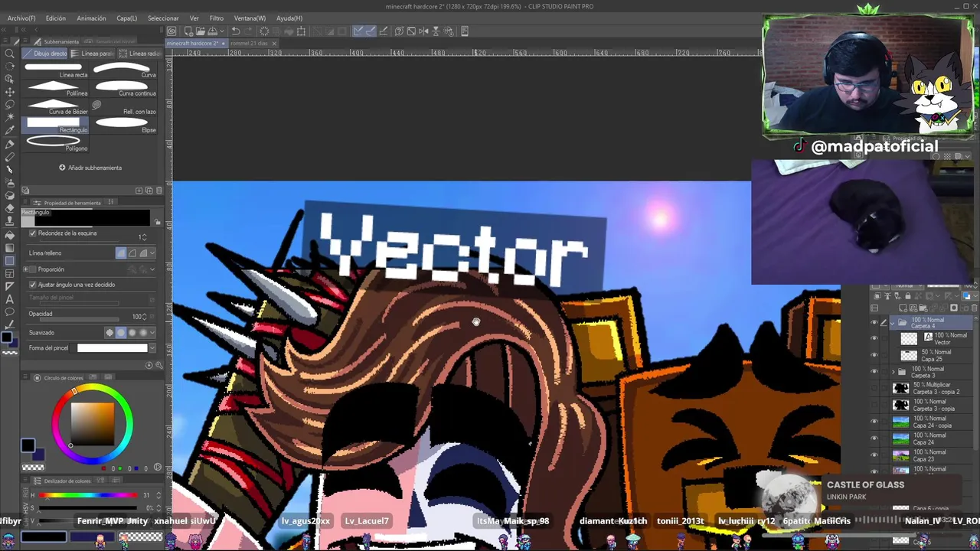The width and height of the screenshot is (980, 551).
Task: Open the Suavizado dropdown arrow
Action: 152,333
